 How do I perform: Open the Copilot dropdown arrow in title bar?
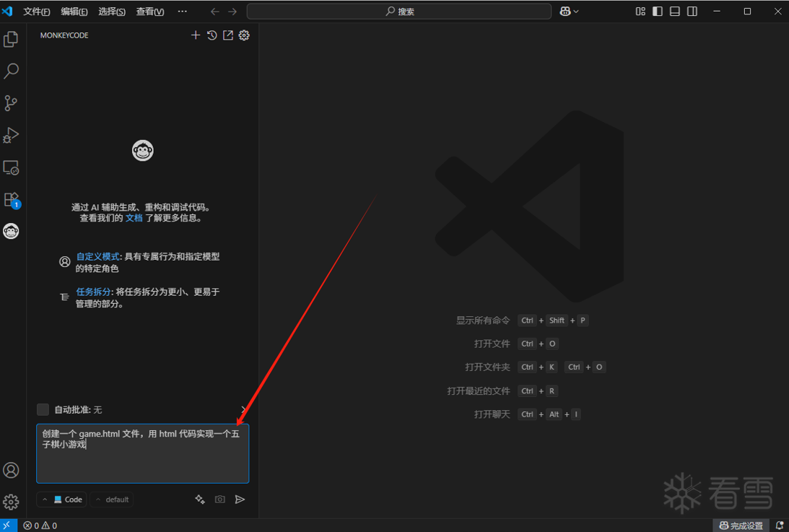[x=575, y=12]
